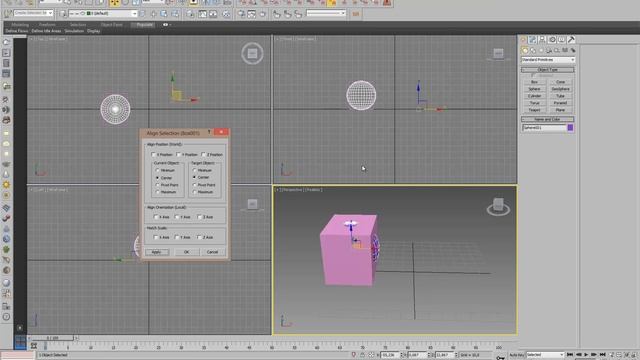Open the Selection ribbon tab

(x=78, y=25)
